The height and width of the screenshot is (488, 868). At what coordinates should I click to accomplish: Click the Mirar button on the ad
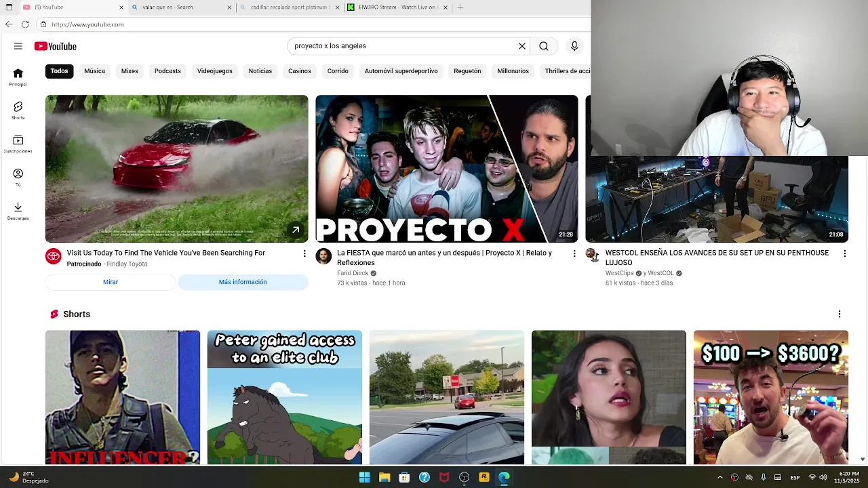111,282
